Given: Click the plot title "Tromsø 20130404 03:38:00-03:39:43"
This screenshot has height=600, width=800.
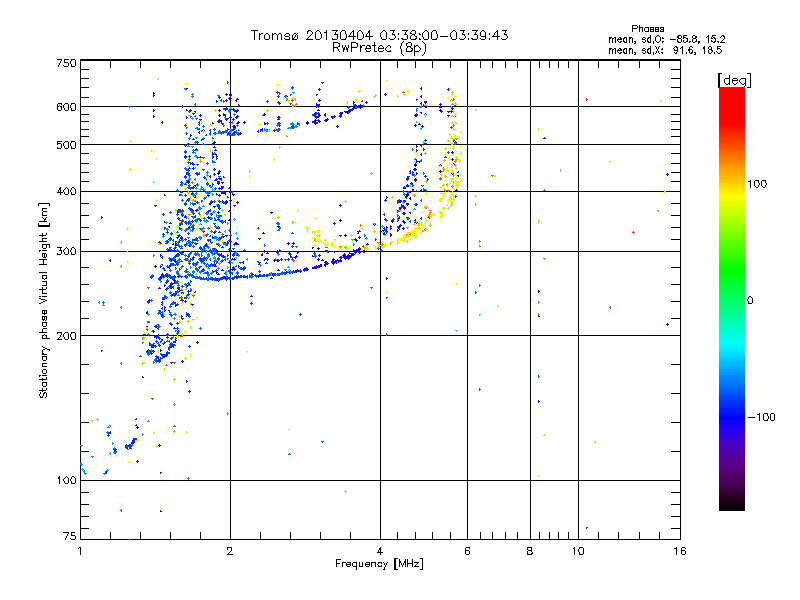Looking at the screenshot, I should [x=379, y=35].
